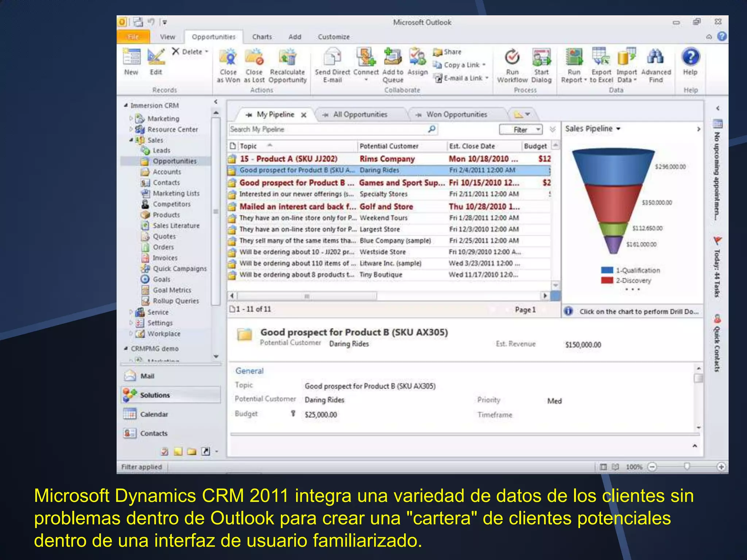Click the Save icon in quick access toolbar
Screen dimensions: 747x560
(x=138, y=22)
